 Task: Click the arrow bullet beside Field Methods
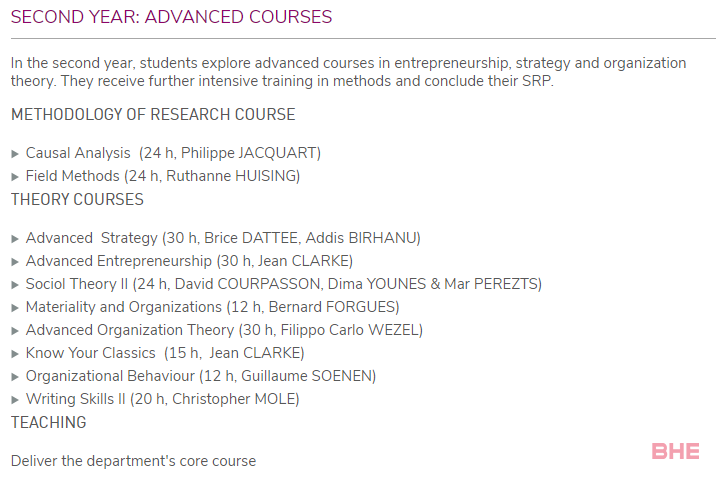[x=15, y=176]
